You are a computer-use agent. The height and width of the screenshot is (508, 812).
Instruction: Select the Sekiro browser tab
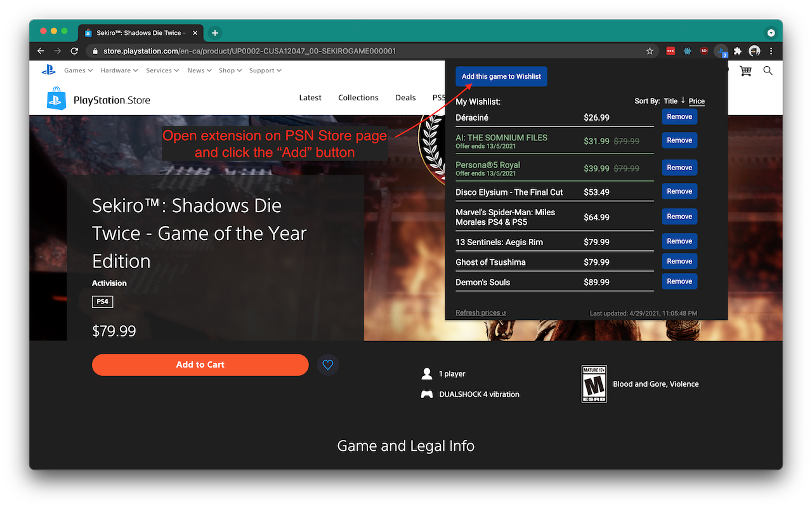click(x=140, y=32)
